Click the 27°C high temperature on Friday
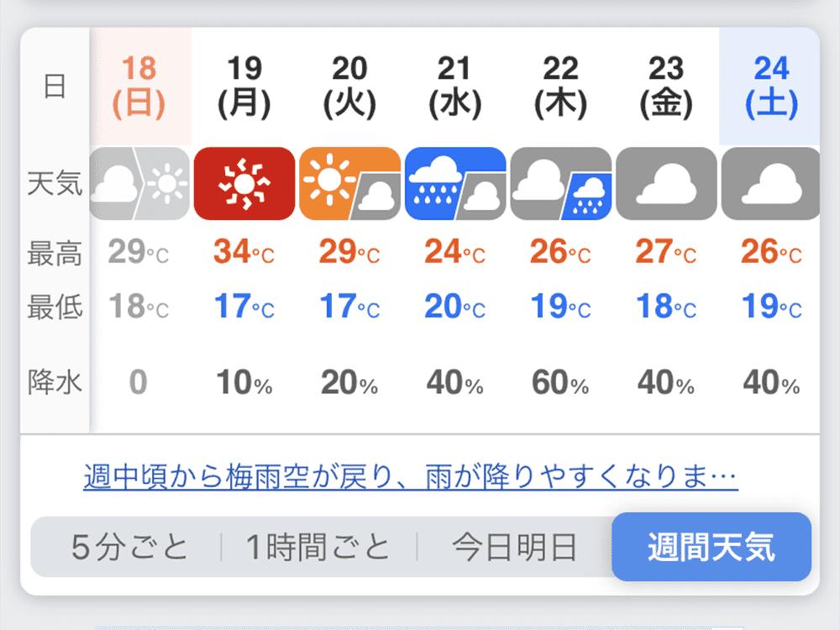The image size is (840, 630). (x=666, y=251)
